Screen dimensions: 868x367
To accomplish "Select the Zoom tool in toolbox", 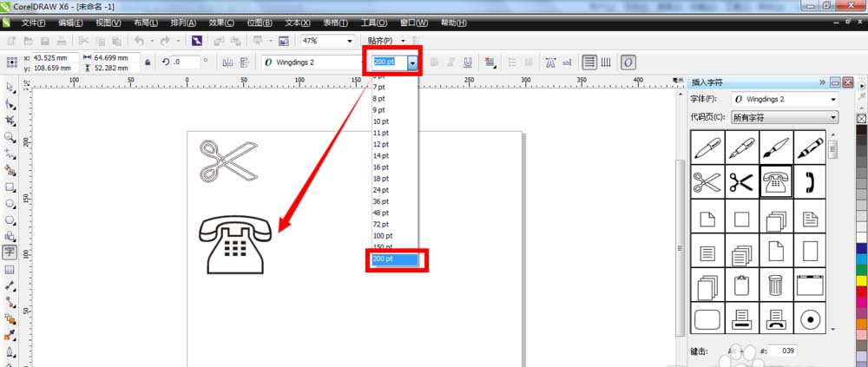I will click(x=10, y=137).
